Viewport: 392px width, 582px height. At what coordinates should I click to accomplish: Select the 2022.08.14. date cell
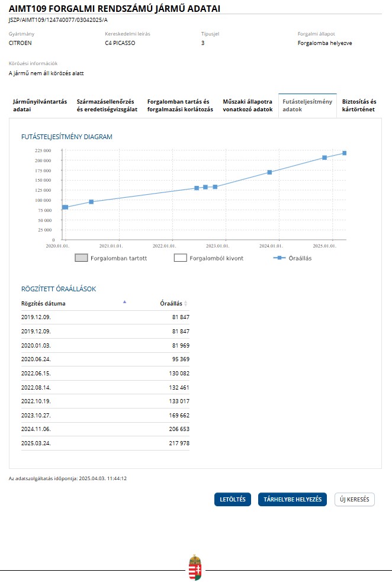coord(36,387)
